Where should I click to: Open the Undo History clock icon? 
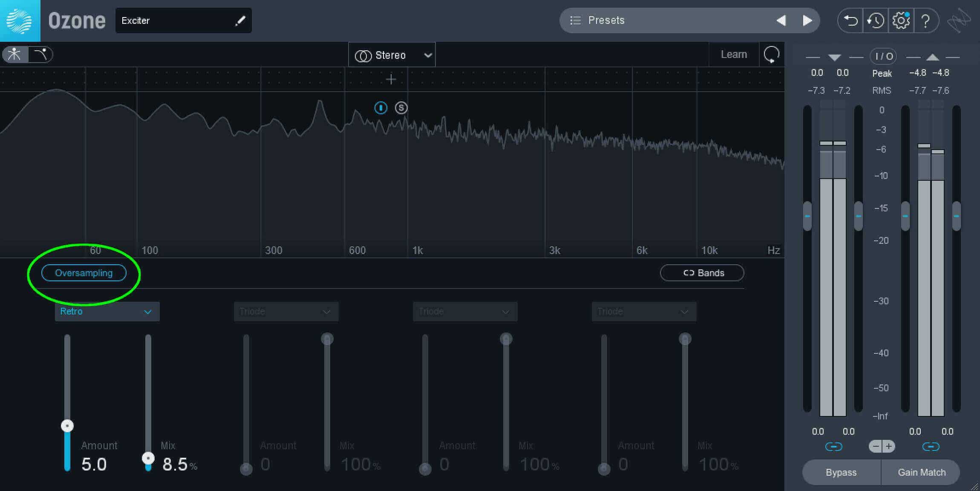click(876, 20)
